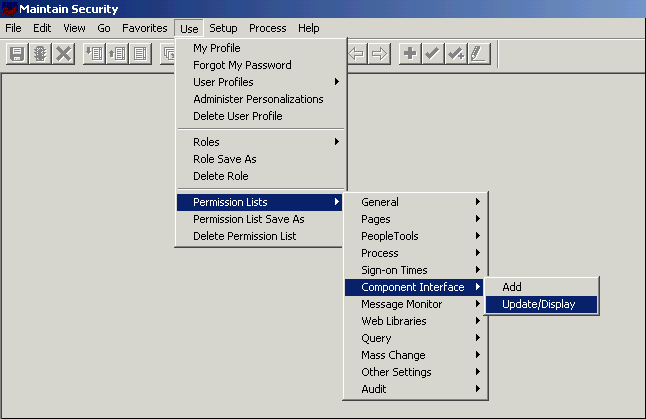Click the Save disk toolbar icon
Viewport: 646px width, 419px height.
tap(17, 54)
